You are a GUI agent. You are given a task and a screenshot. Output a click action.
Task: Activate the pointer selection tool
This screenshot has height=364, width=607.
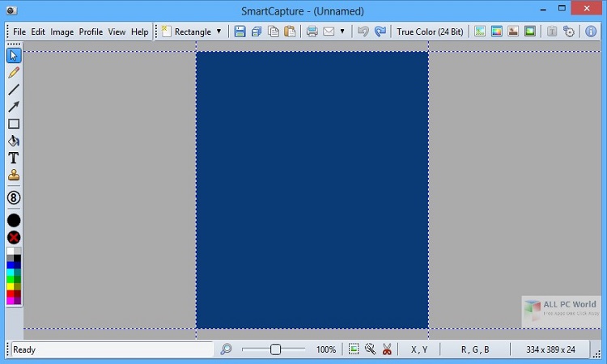[14, 56]
